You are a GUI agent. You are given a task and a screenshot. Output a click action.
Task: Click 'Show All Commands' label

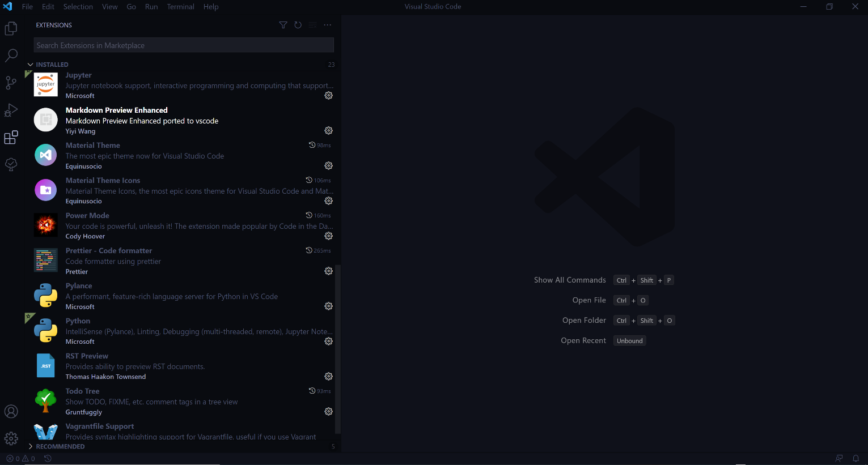(570, 280)
